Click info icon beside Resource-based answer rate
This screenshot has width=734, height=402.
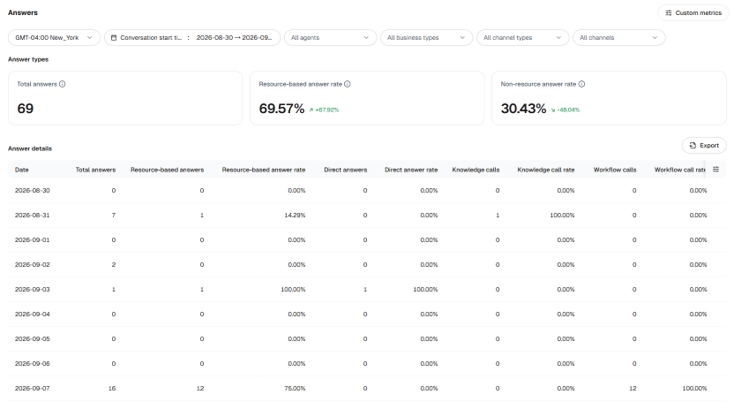pos(347,84)
